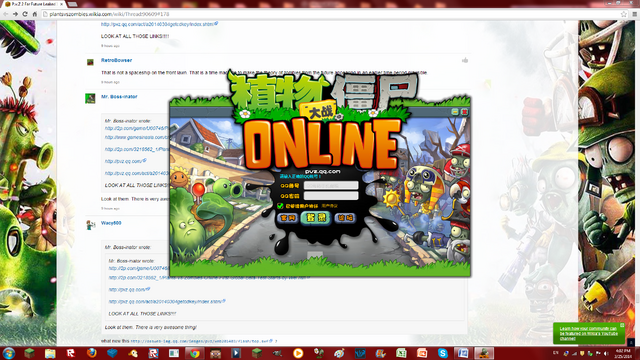
Task: Click the QQ password input field
Action: [331, 196]
